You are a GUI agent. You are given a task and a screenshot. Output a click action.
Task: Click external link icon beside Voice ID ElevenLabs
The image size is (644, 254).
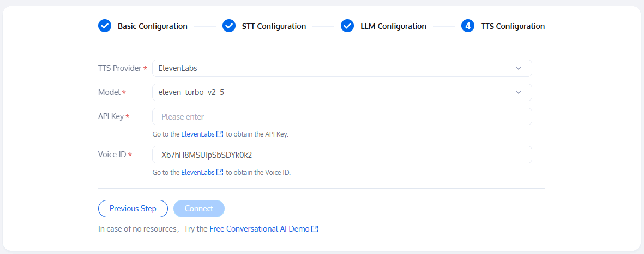pyautogui.click(x=220, y=172)
